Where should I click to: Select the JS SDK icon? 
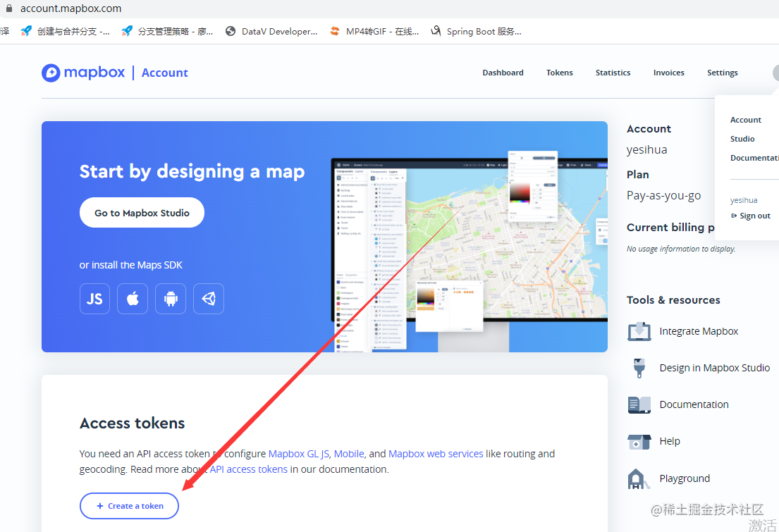94,298
